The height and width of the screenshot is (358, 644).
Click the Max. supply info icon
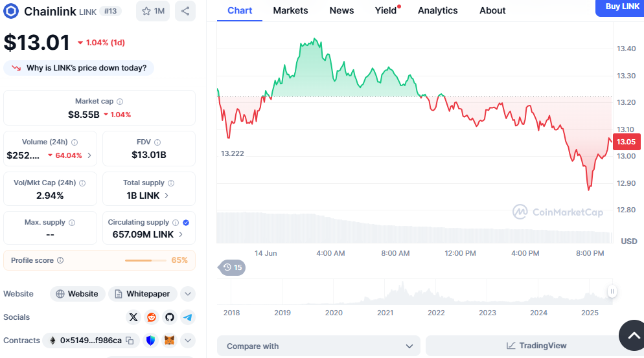[72, 223]
